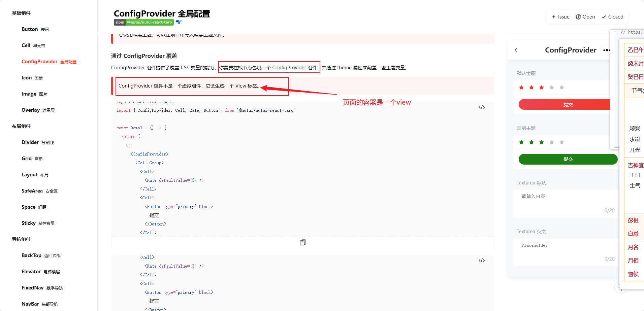Focus the 请输入内容 textarea
Screen dimensions: 644x311
click(x=566, y=204)
